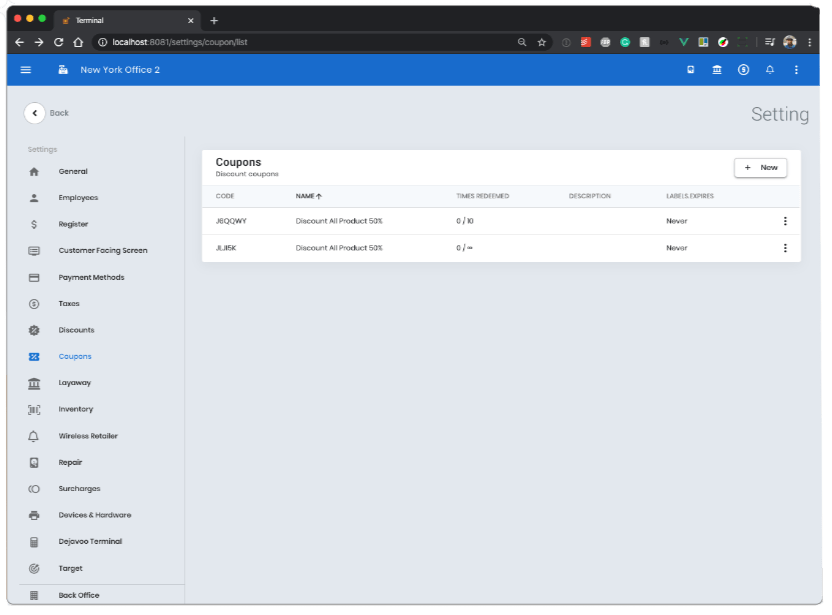Click the TIMES REDEEMED column header

(482, 196)
